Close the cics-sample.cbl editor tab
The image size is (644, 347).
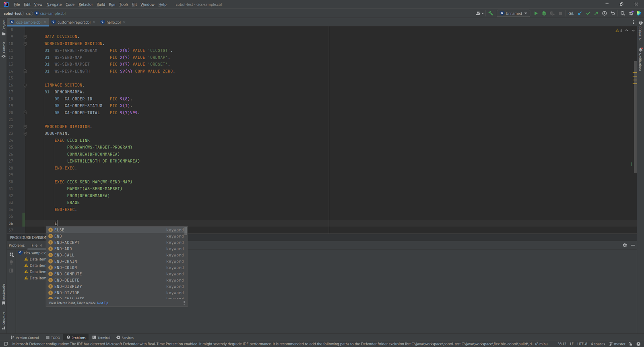45,22
